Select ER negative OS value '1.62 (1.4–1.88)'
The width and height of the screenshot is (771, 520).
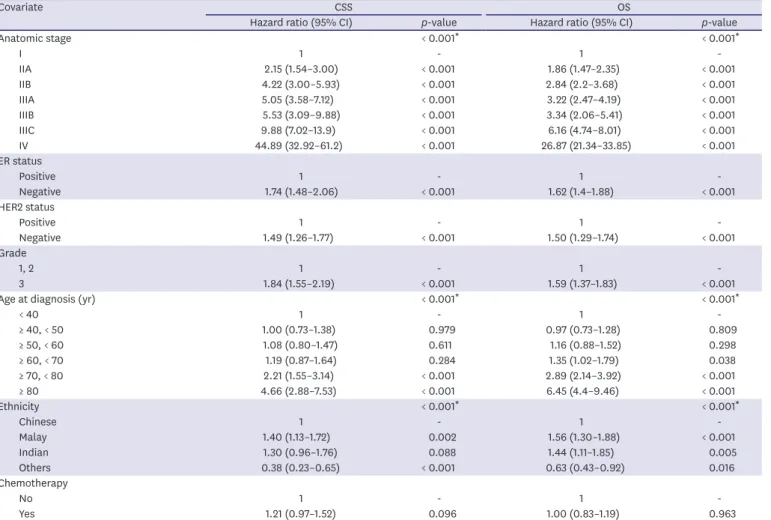click(581, 192)
